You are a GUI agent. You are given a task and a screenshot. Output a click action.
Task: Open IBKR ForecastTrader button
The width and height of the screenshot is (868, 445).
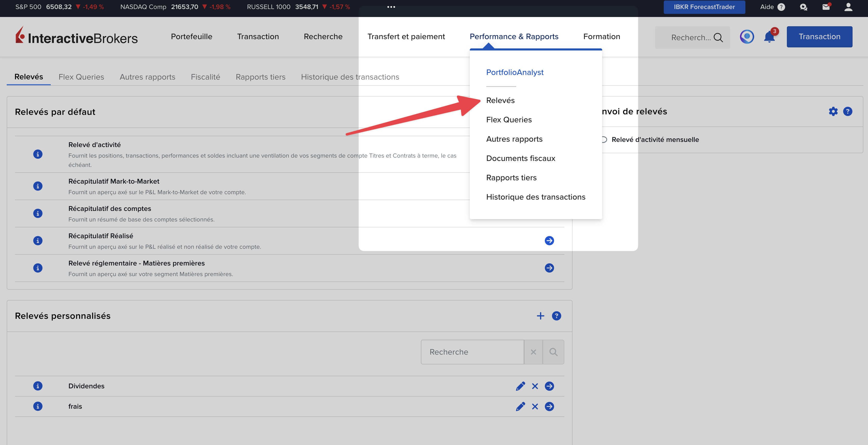(704, 7)
